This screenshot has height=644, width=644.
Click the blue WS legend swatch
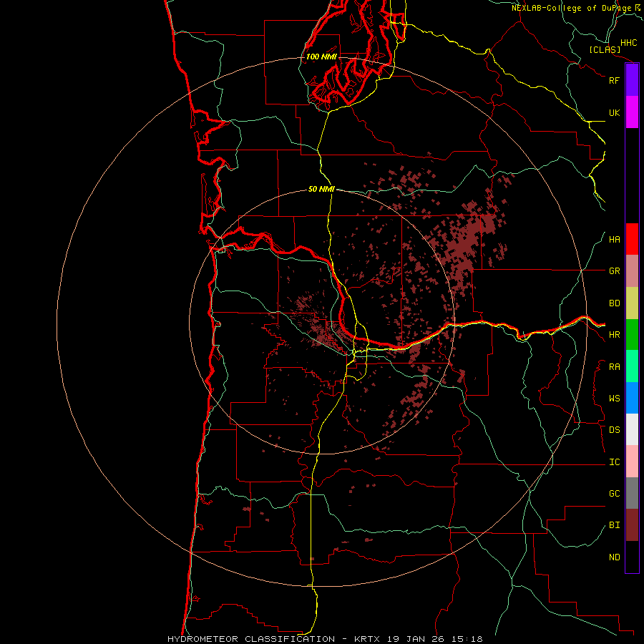(632, 398)
